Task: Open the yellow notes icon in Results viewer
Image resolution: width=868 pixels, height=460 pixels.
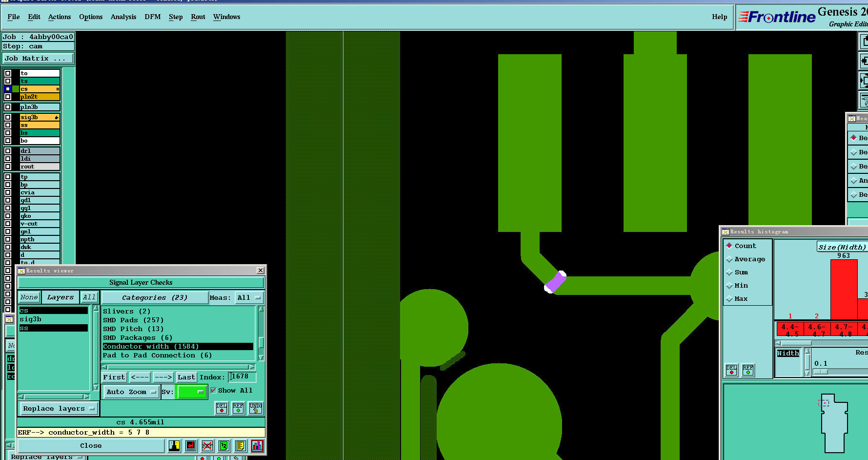Action: [241, 445]
